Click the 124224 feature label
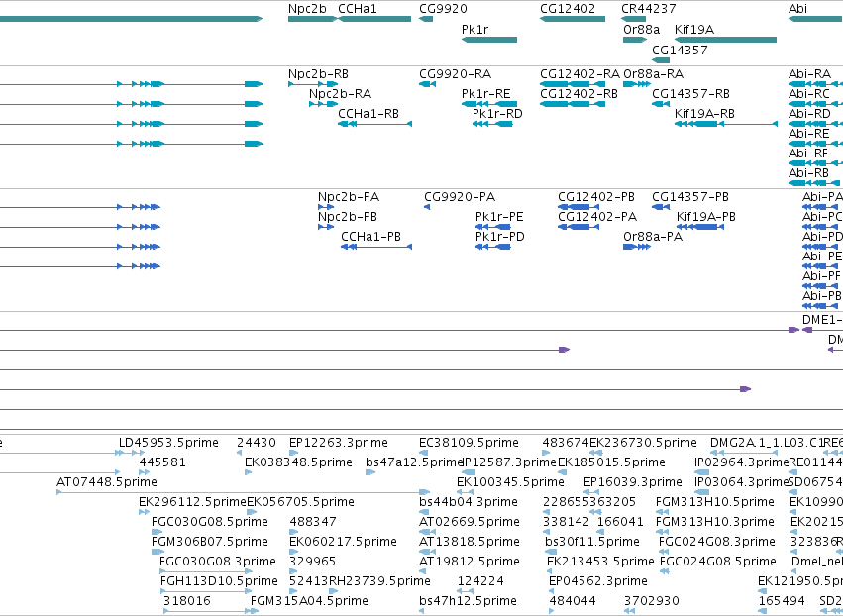This screenshot has width=843, height=616. tap(480, 581)
